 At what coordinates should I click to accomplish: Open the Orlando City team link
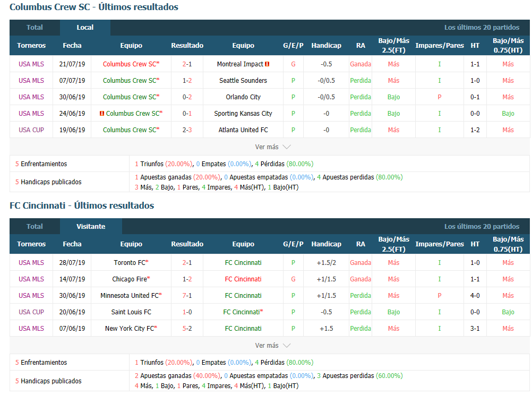coord(243,97)
